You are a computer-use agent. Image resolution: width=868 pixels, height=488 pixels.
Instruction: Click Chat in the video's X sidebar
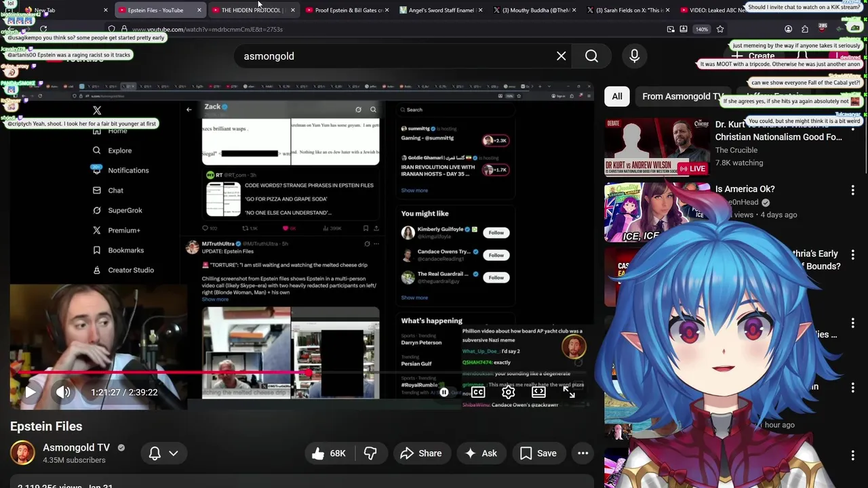(x=108, y=190)
